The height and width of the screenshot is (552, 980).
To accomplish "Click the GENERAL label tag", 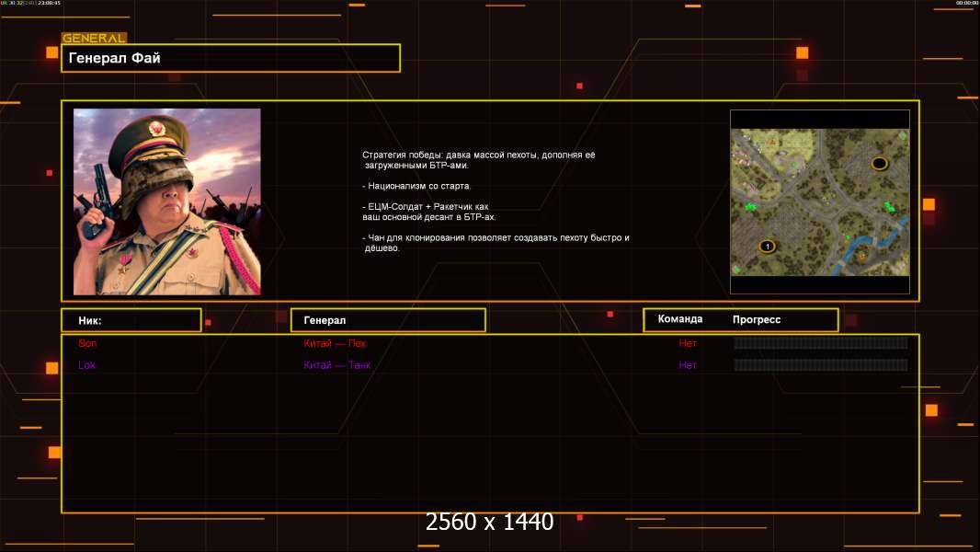I will [x=95, y=38].
